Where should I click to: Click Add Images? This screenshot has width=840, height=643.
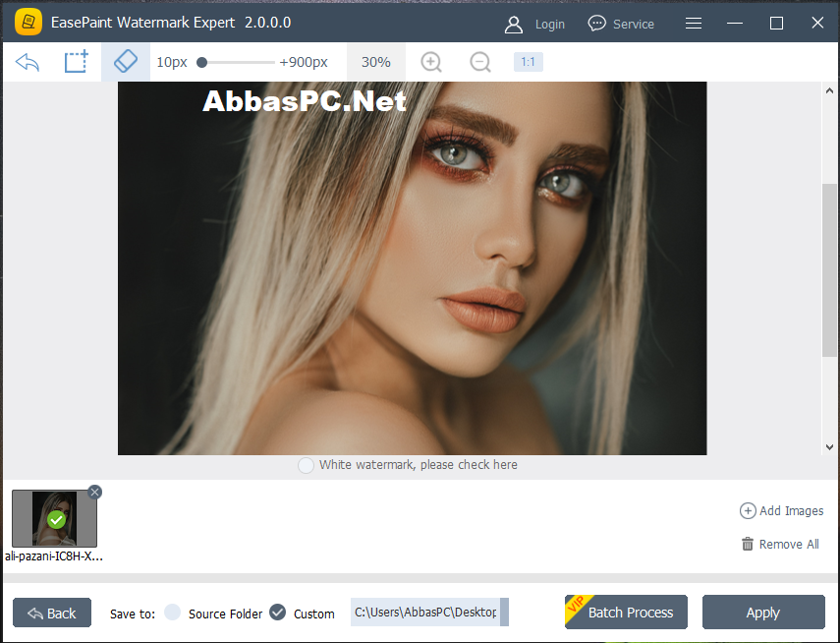[782, 510]
